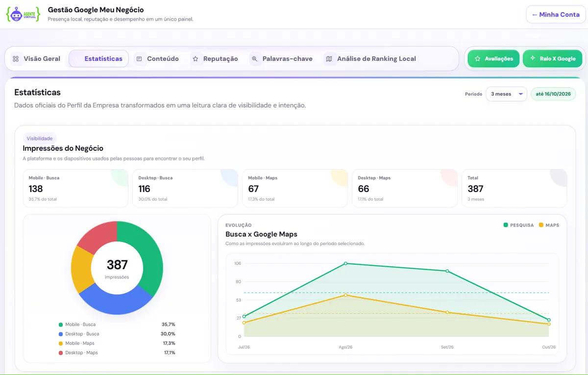Click the Visibilidade badge

[40, 138]
